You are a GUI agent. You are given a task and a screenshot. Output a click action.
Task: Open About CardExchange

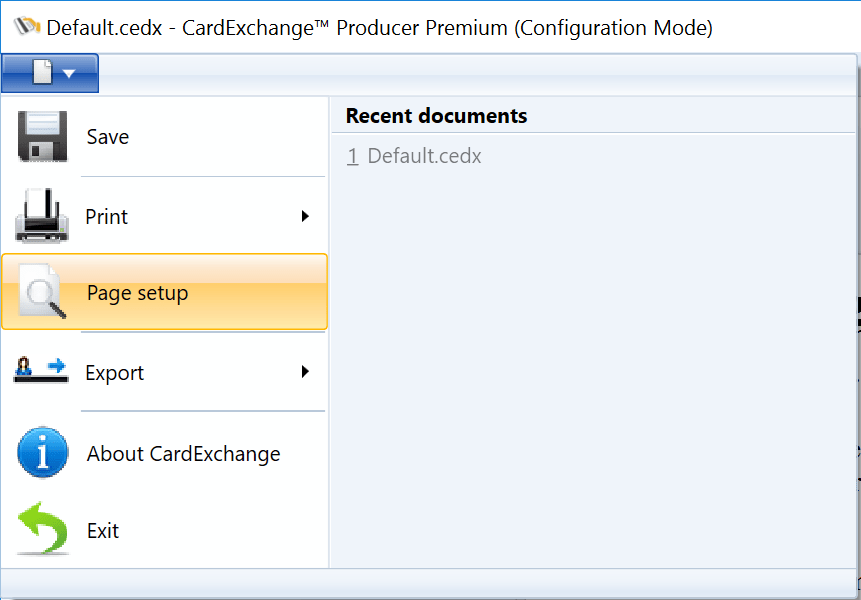[x=183, y=454]
